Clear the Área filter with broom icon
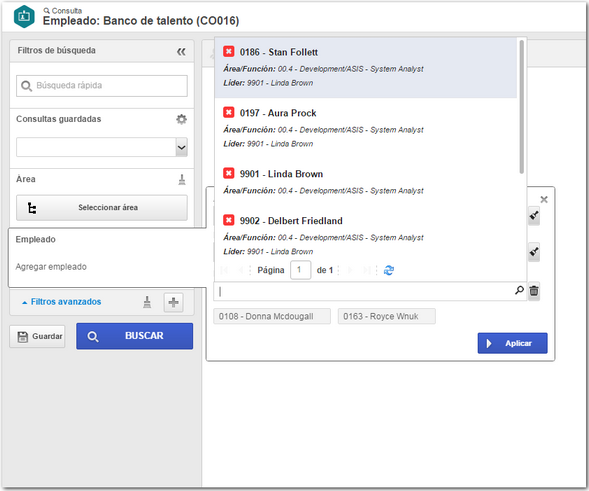 [x=182, y=180]
